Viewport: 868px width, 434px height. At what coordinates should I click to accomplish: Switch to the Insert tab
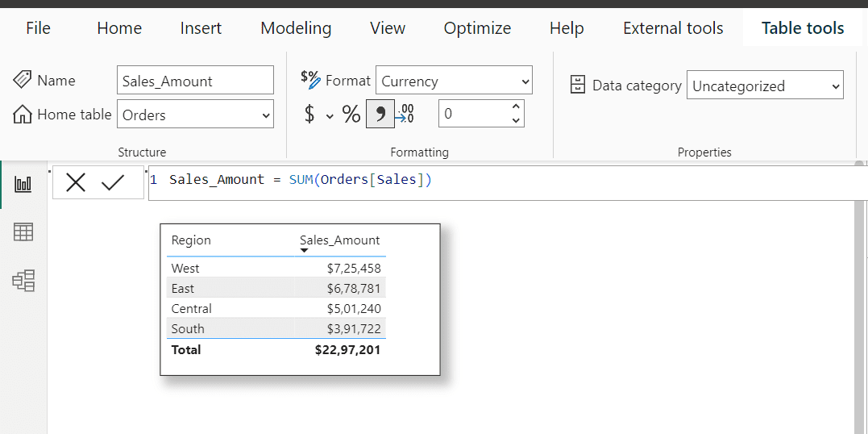click(201, 28)
